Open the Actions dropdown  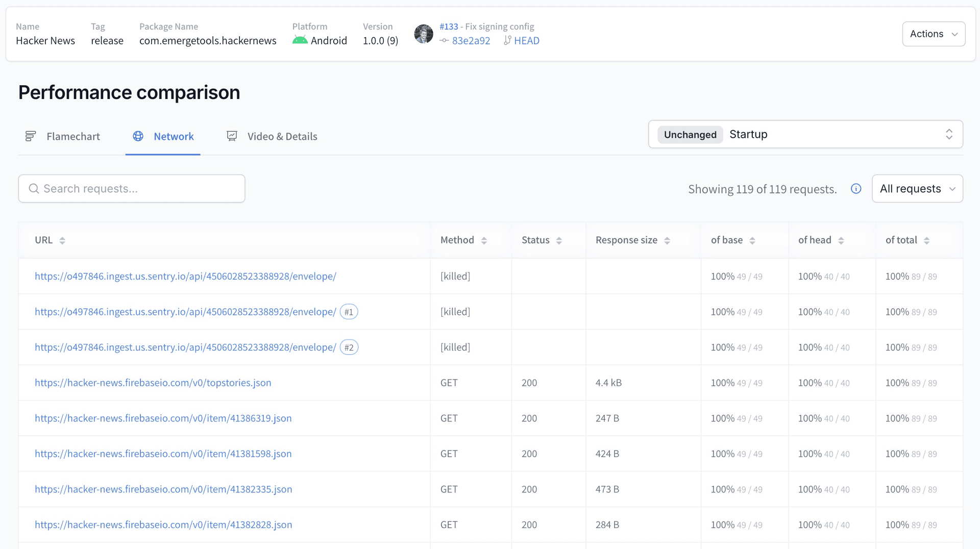(x=934, y=34)
